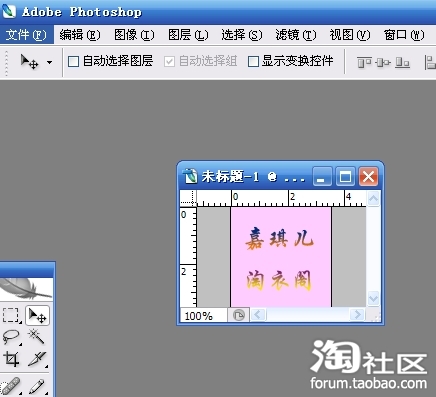
Task: Click align vertical centers icon
Action: (x=383, y=62)
